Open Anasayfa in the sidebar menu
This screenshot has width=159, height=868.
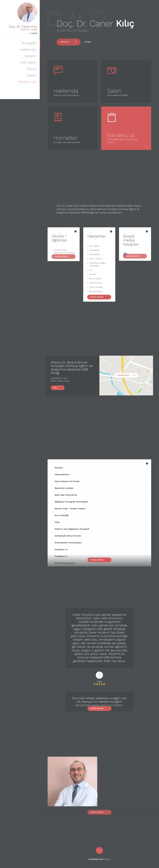tap(29, 43)
